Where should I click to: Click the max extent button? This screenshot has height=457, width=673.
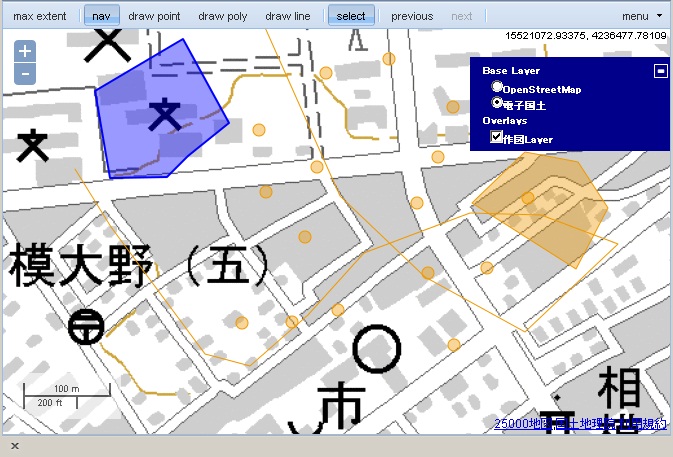(40, 16)
